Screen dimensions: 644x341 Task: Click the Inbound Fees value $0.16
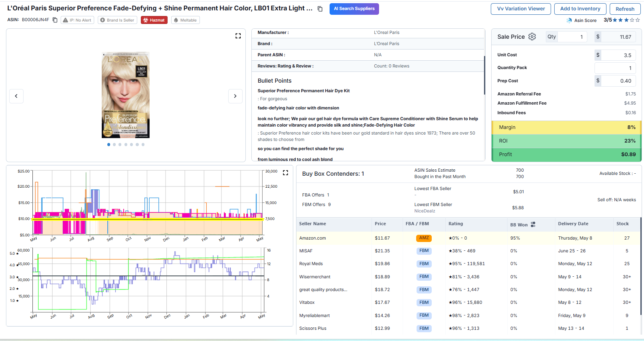pyautogui.click(x=630, y=113)
